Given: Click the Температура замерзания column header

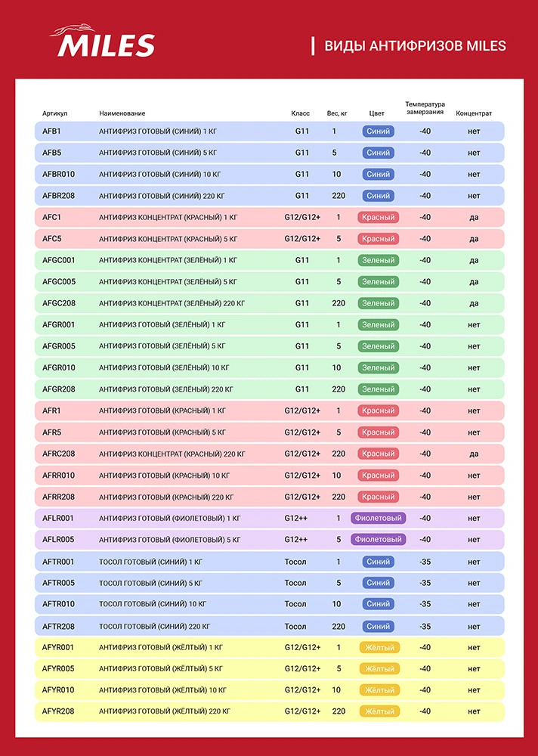Looking at the screenshot, I should (425, 108).
